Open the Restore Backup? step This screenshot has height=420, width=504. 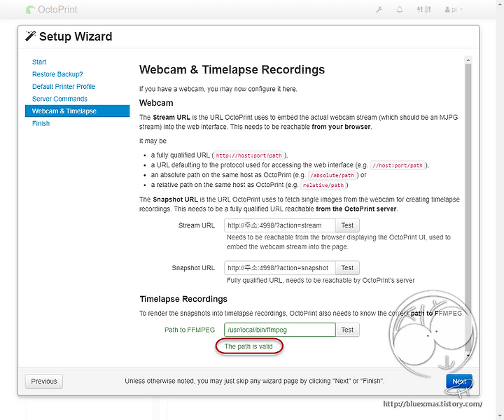pyautogui.click(x=57, y=74)
